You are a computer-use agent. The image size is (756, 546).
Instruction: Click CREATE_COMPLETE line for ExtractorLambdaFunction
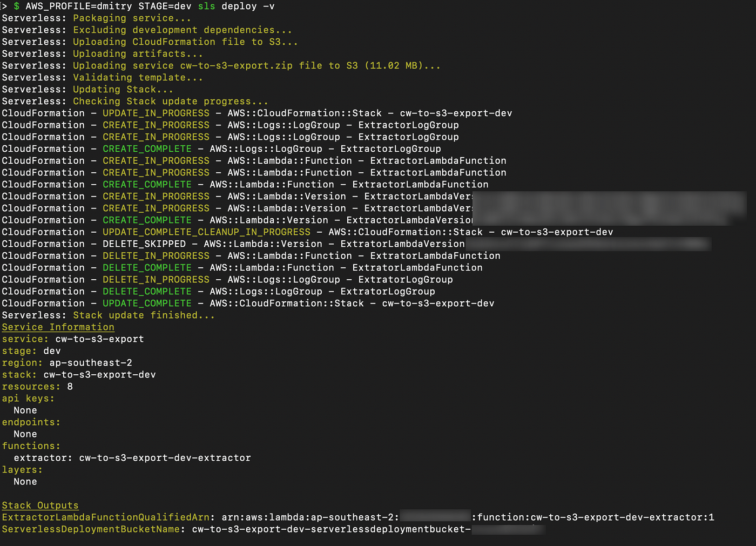(x=245, y=185)
